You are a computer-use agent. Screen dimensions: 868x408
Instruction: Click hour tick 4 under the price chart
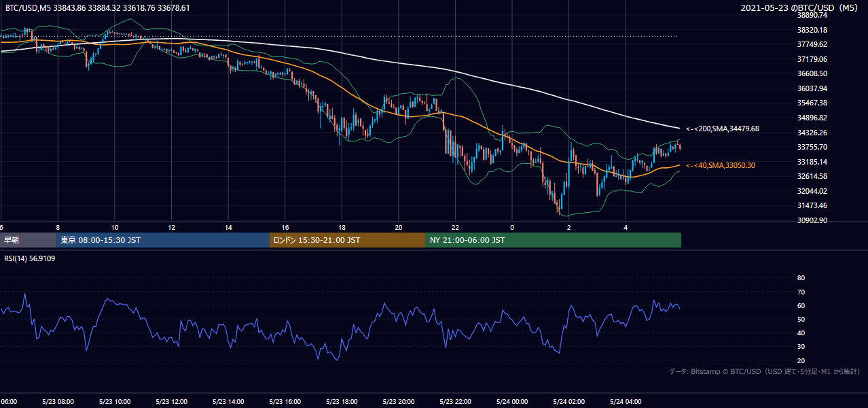pyautogui.click(x=626, y=228)
